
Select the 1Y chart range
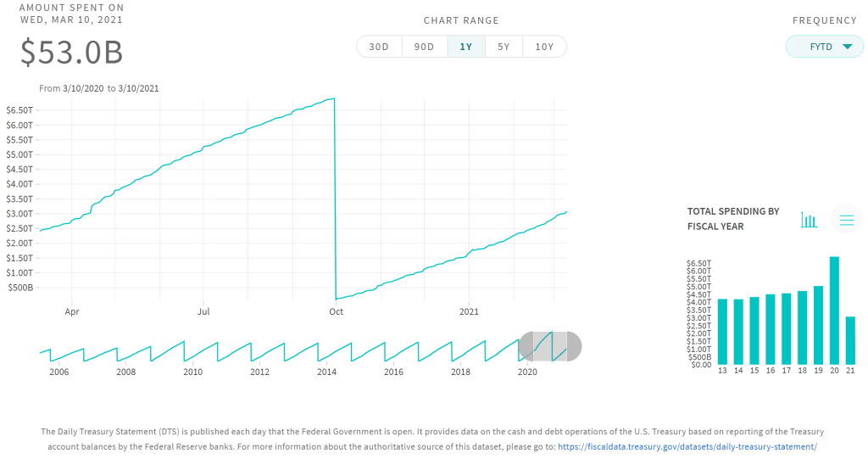point(465,47)
